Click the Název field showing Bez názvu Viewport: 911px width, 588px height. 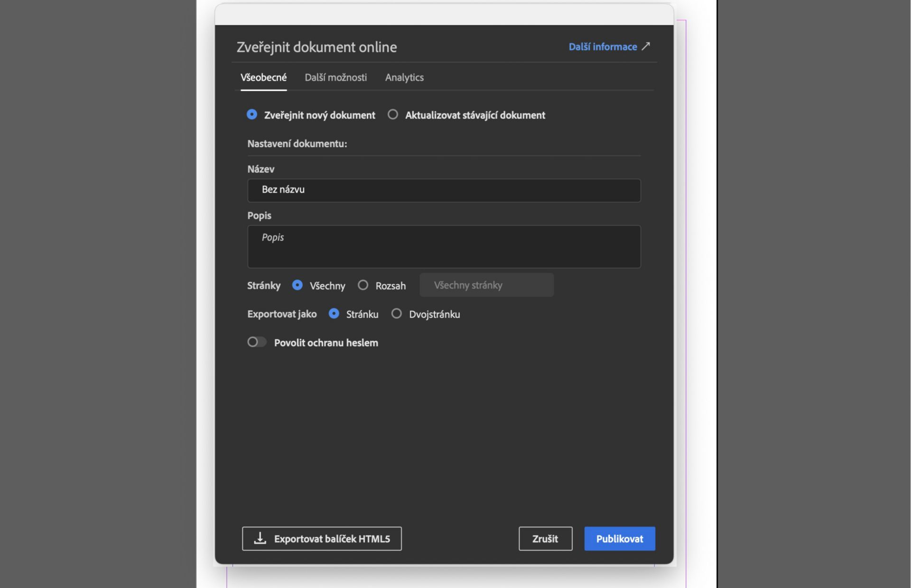click(x=444, y=190)
